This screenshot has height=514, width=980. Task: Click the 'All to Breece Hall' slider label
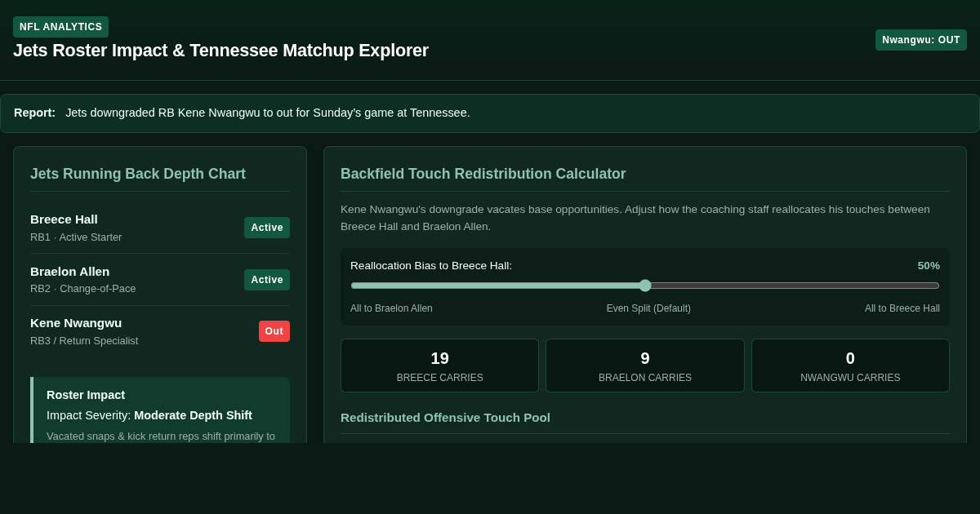point(902,308)
